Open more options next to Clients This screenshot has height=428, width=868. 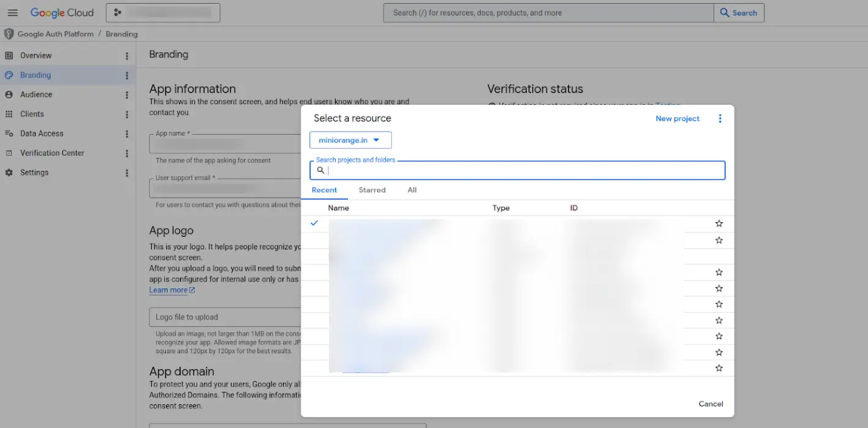coord(127,115)
